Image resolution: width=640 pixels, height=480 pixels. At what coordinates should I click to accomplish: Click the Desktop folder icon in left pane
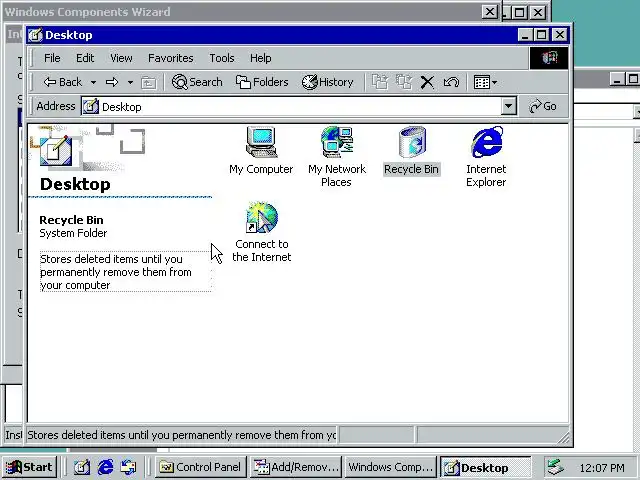point(56,150)
